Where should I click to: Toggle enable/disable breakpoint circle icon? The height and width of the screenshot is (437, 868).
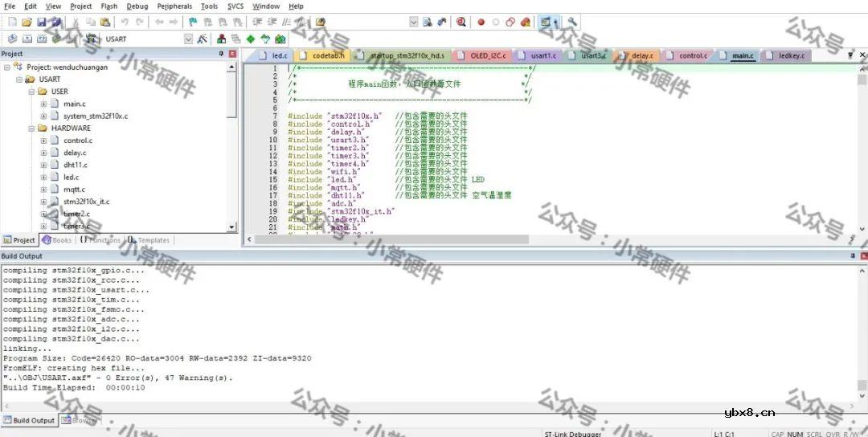(495, 22)
